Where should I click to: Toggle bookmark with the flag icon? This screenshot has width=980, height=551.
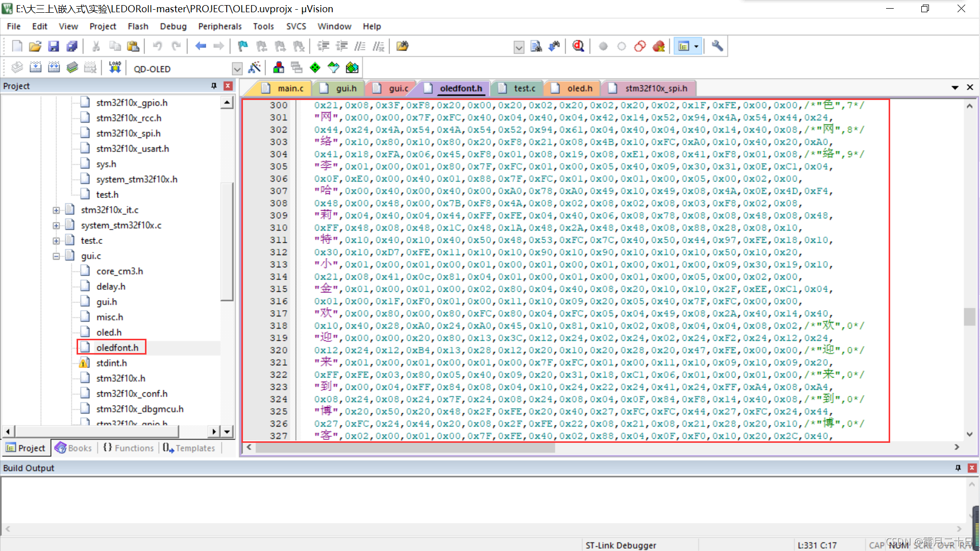(x=242, y=46)
